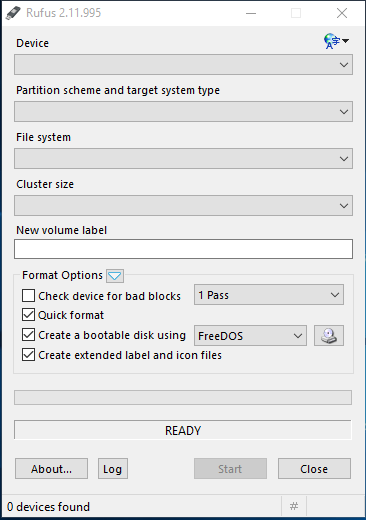Minimize the Rufus window
This screenshot has width=366, height=520.
tap(251, 13)
